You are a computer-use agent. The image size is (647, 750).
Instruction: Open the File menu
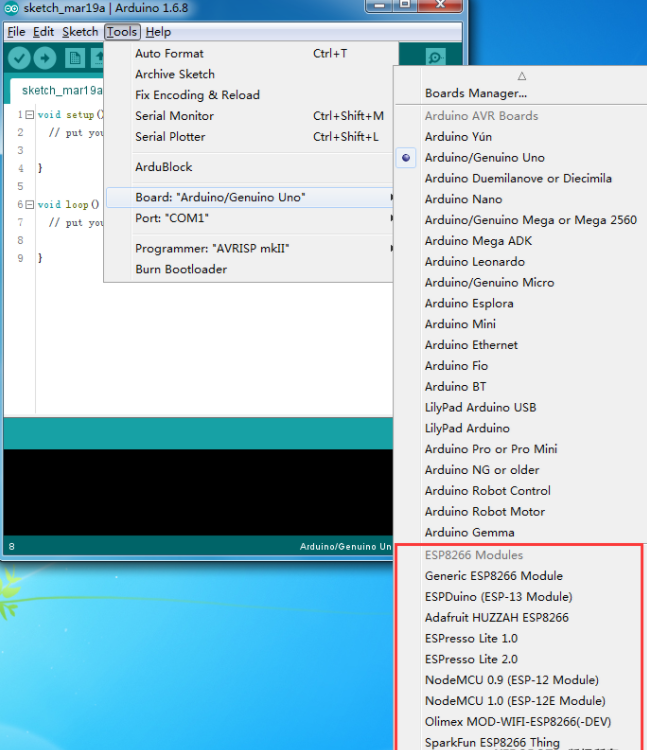(x=16, y=32)
